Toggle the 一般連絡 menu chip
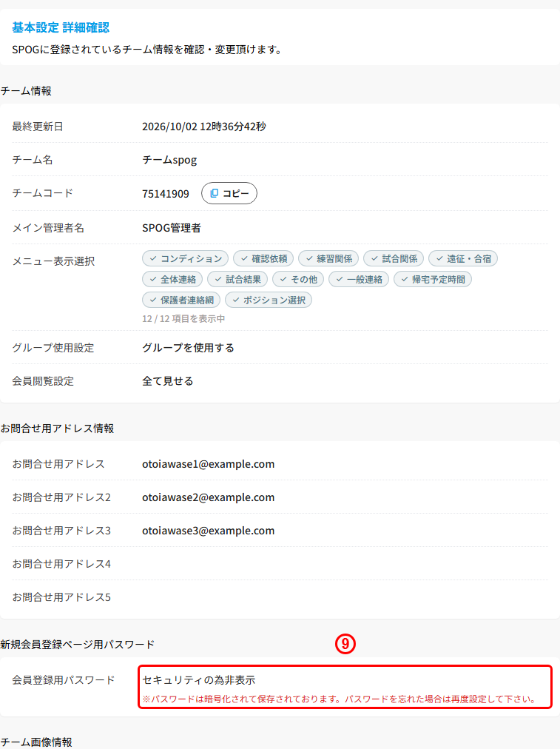 click(359, 280)
